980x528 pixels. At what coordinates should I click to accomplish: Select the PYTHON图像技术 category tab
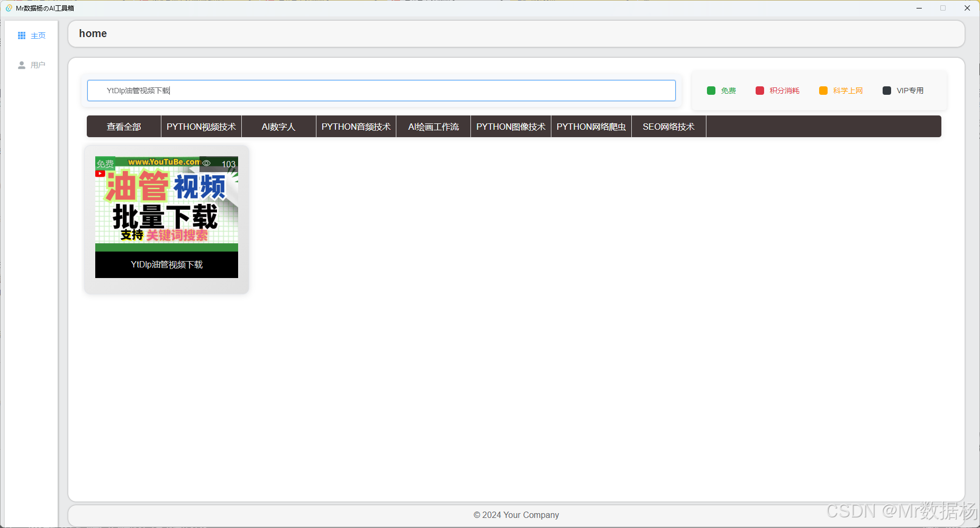click(511, 127)
